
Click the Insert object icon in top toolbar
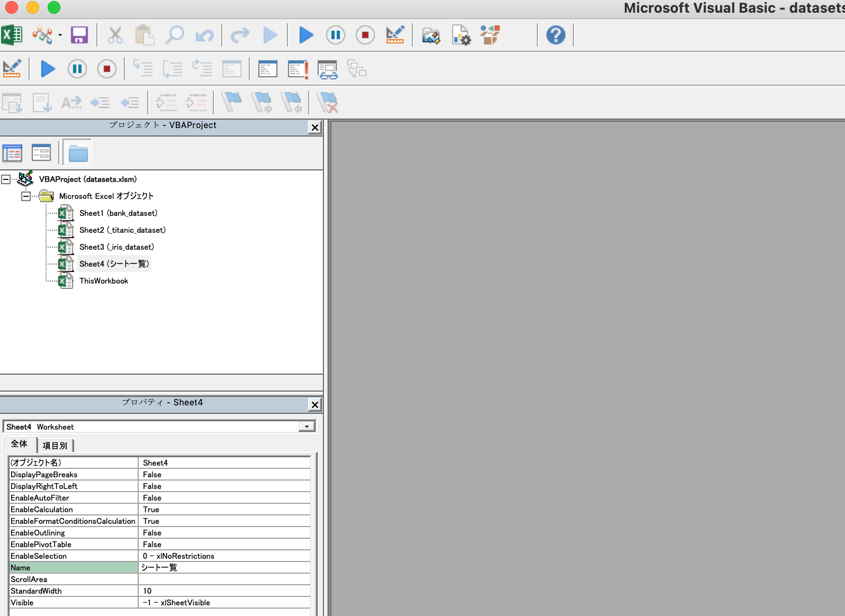coord(42,35)
